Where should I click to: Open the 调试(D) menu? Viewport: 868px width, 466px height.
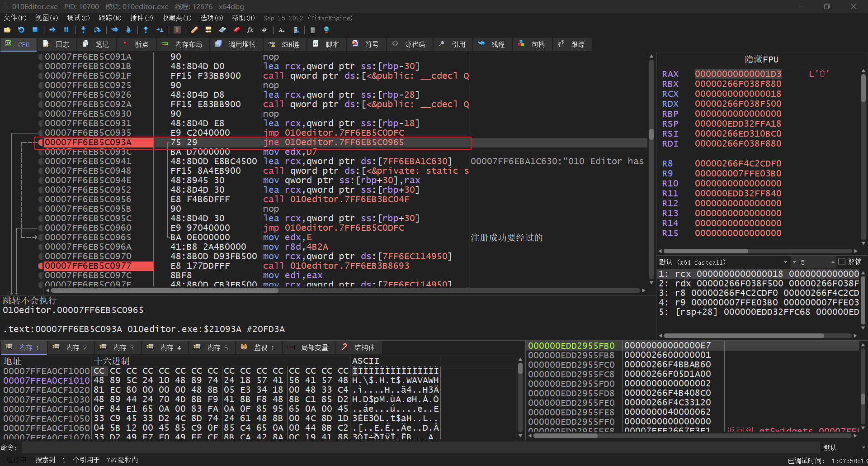(78, 18)
